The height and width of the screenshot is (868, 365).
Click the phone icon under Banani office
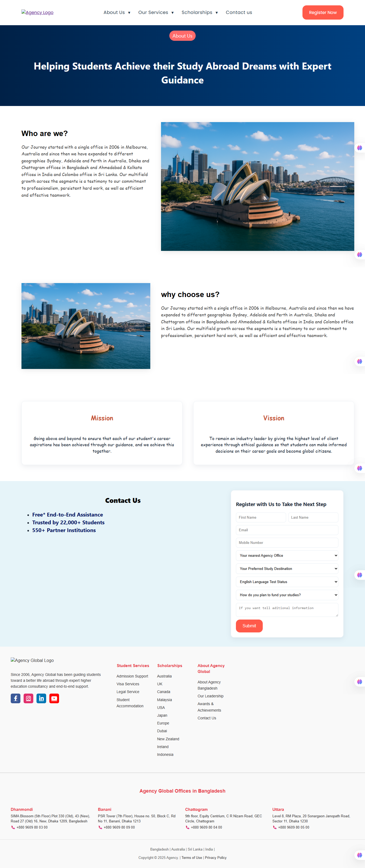coord(100,827)
